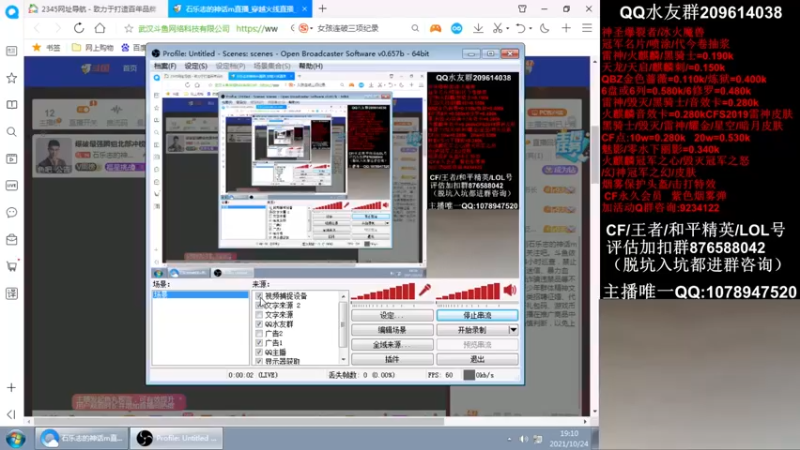Switch to OBS Profile: Untitled taskbar item

[176, 438]
